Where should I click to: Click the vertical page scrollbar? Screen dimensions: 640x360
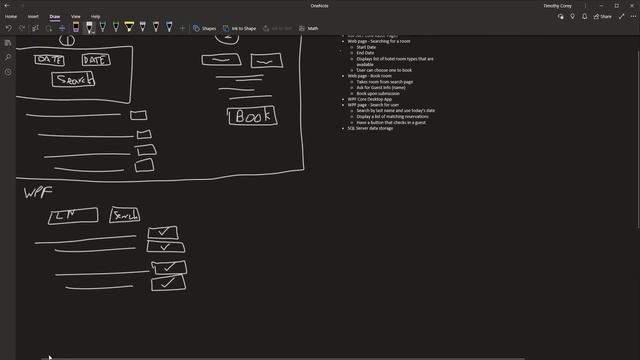[x=638, y=139]
